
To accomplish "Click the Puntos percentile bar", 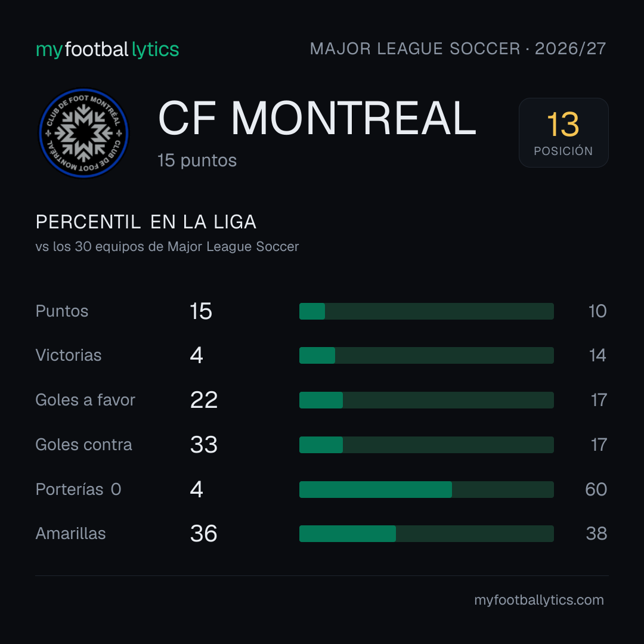I will tap(426, 311).
